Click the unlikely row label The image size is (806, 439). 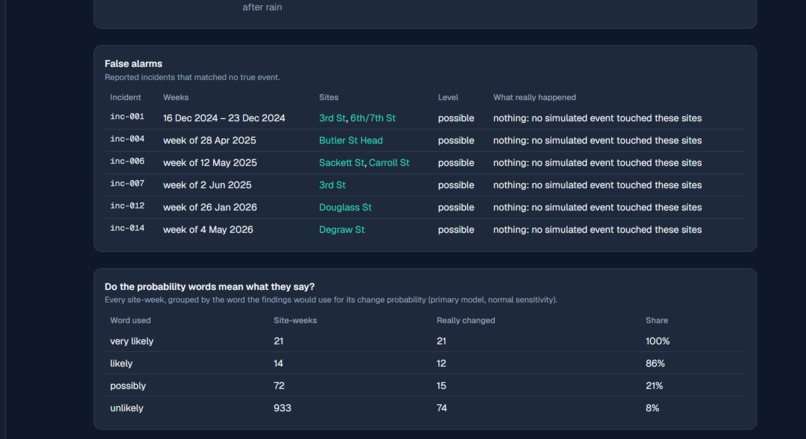coord(126,408)
